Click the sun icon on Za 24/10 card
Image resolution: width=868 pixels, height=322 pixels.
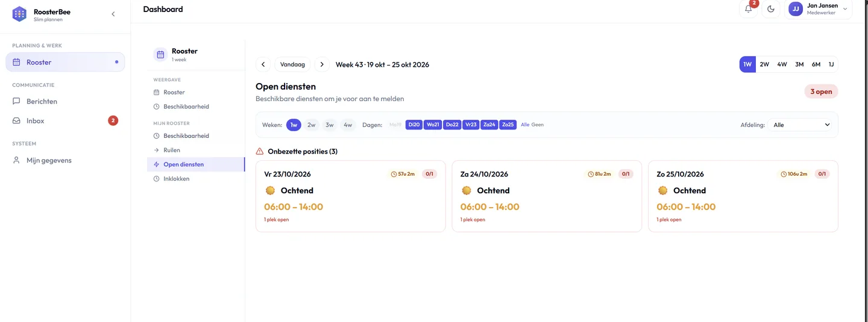pyautogui.click(x=467, y=190)
